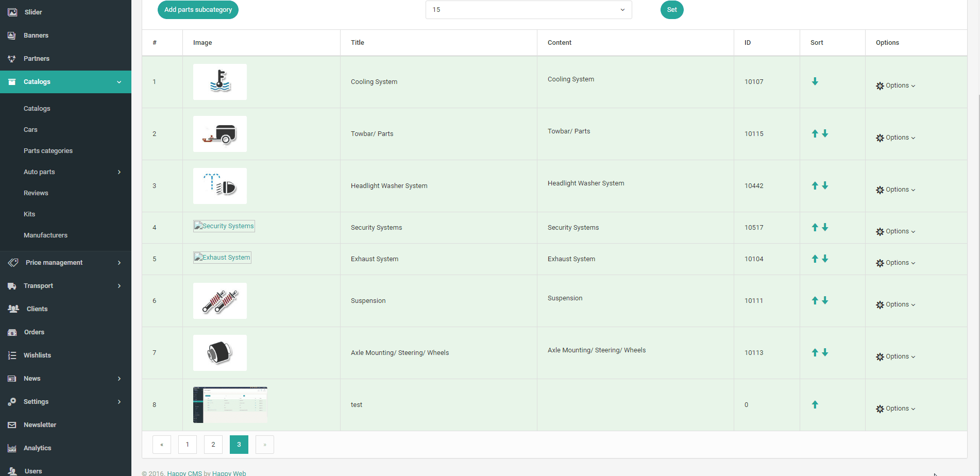This screenshot has width=980, height=476.
Task: Go to pagination page 2
Action: click(213, 445)
